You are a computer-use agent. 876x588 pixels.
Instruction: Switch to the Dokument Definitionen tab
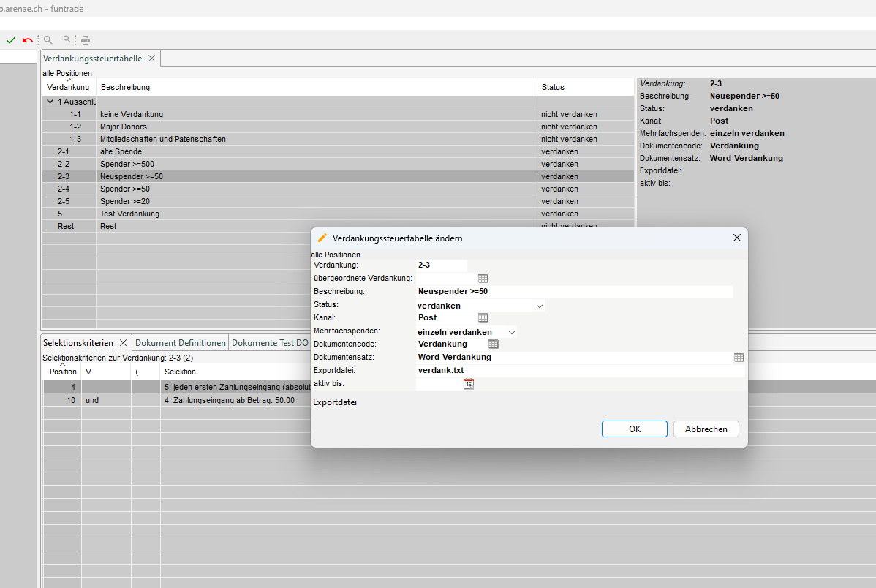click(x=181, y=342)
